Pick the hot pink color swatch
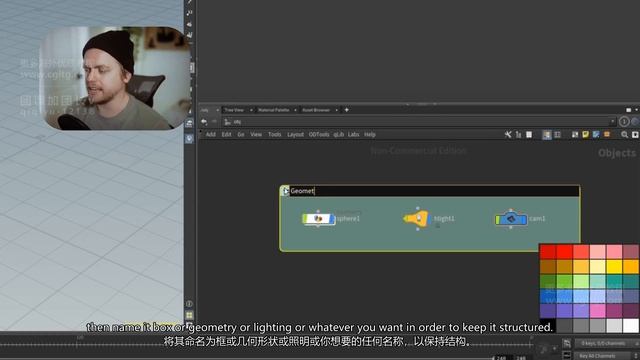This screenshot has width=640, height=360. click(598, 311)
